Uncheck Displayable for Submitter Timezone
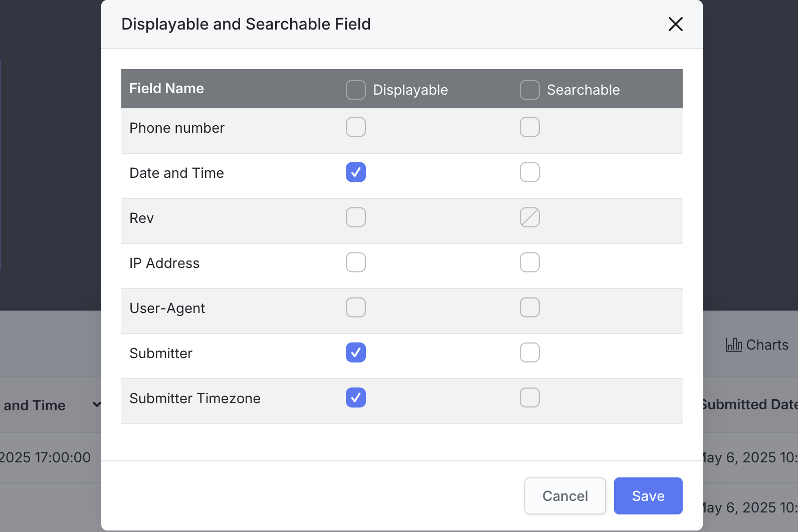The height and width of the screenshot is (532, 798). point(356,398)
